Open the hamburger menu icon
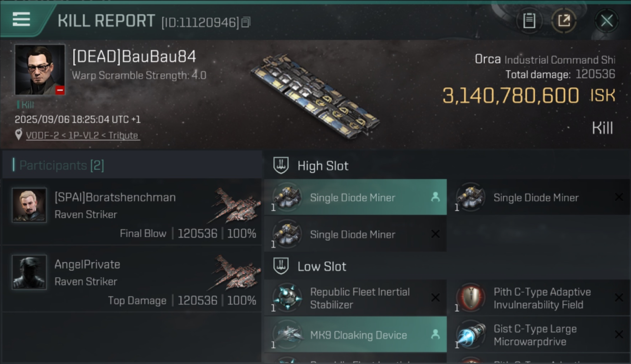 click(21, 20)
